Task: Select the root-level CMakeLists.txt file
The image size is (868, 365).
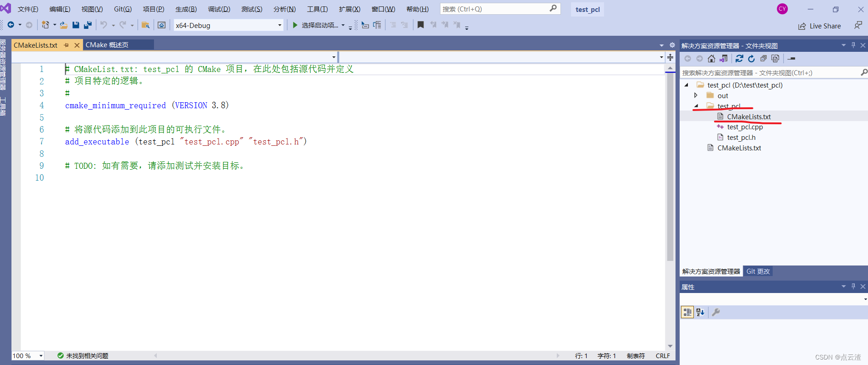Action: point(739,148)
